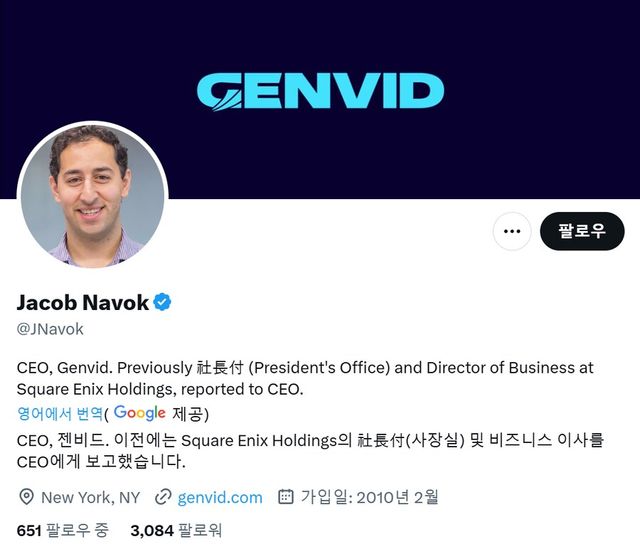Click the @JNavok handle text
This screenshot has height=549, width=640.
click(50, 329)
